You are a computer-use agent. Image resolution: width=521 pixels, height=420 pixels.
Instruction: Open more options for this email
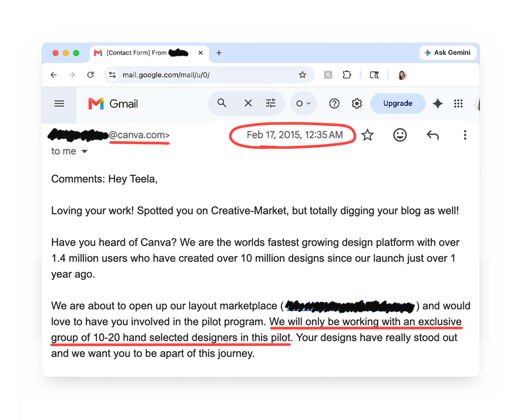pyautogui.click(x=465, y=135)
